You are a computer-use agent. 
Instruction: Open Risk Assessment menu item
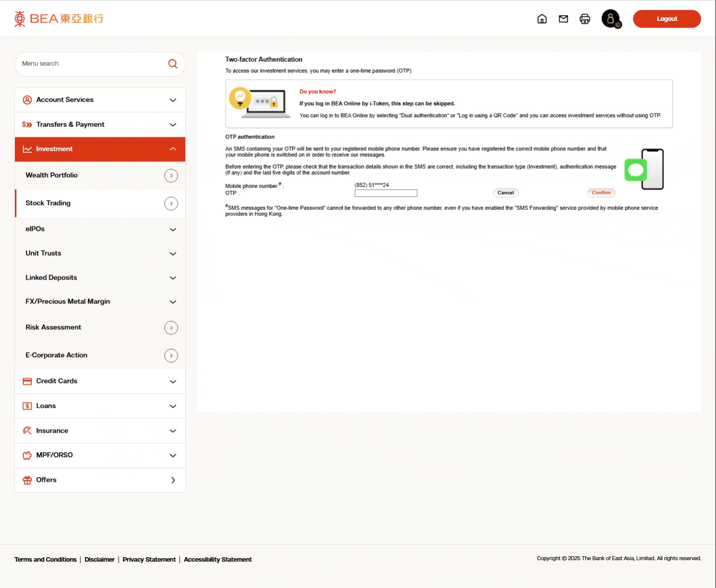100,328
